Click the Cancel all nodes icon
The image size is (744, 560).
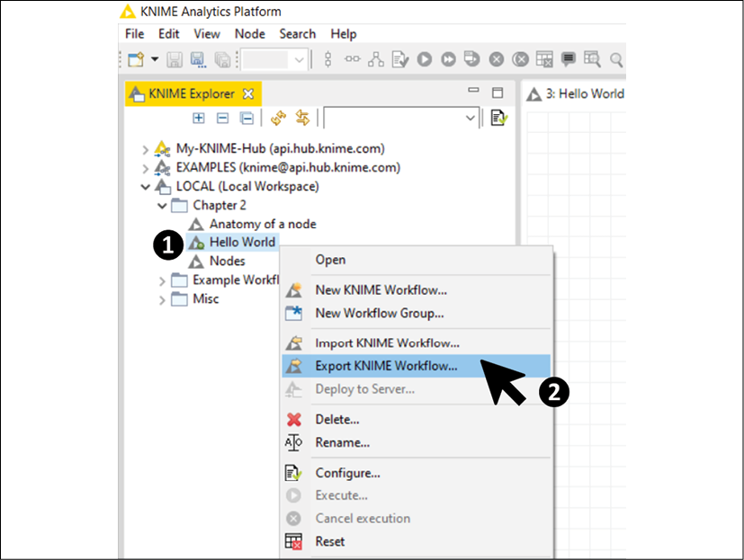pos(521,59)
